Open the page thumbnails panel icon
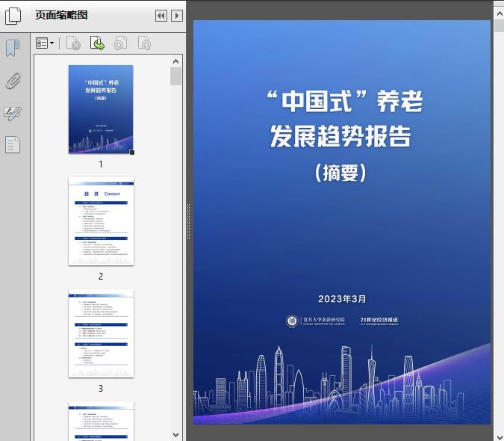This screenshot has height=441, width=504. 13,16
